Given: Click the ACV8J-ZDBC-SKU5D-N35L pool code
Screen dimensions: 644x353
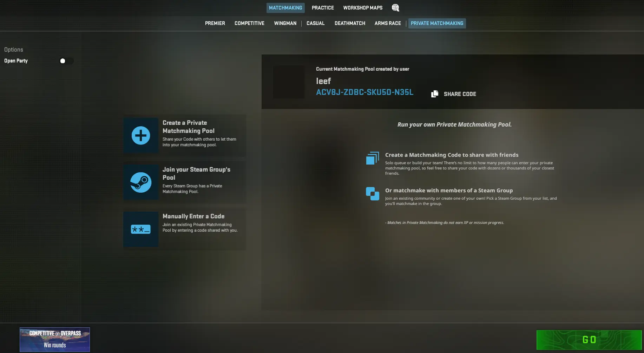Looking at the screenshot, I should point(364,92).
